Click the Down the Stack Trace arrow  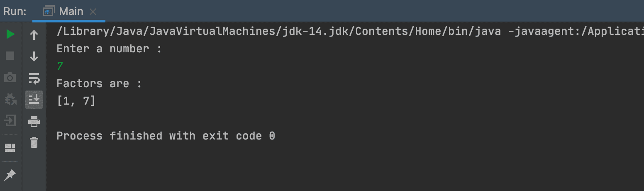(x=34, y=56)
